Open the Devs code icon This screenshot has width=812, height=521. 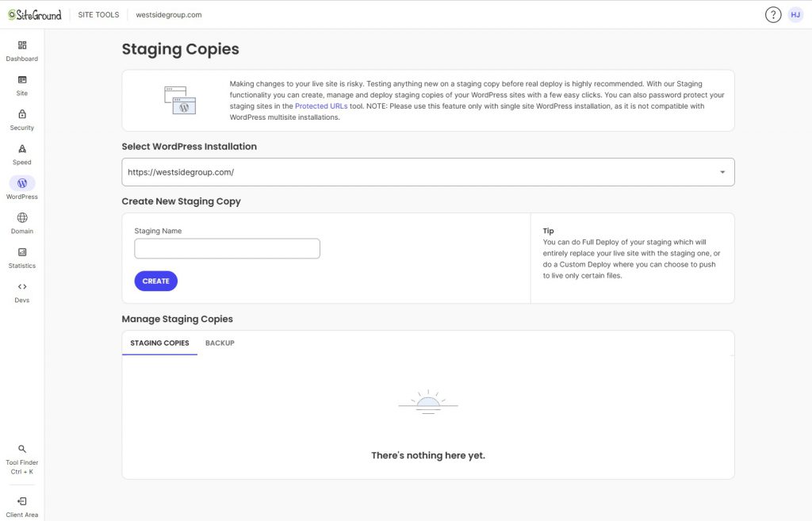pyautogui.click(x=22, y=287)
